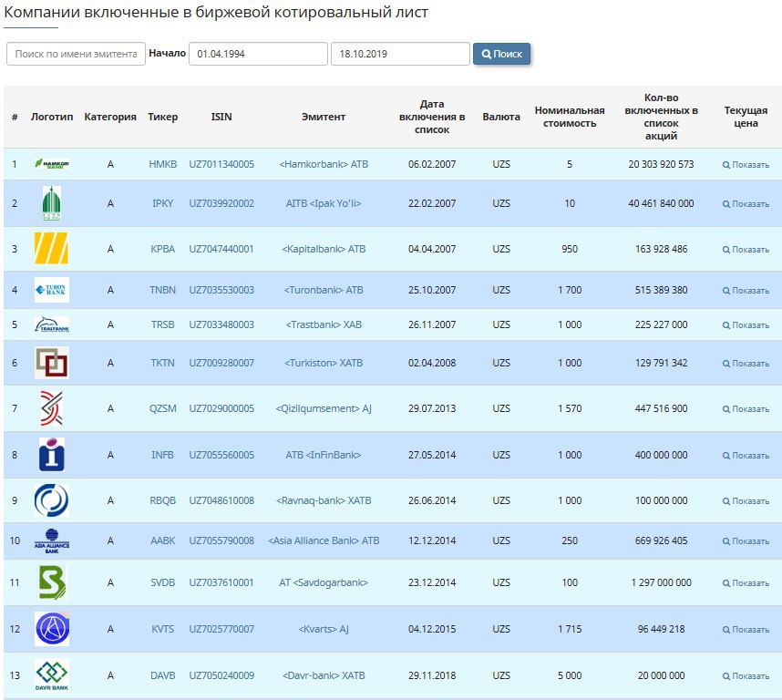Click the Kapitalbank yellow striped logo
The width and height of the screenshot is (782, 700).
pyautogui.click(x=52, y=248)
